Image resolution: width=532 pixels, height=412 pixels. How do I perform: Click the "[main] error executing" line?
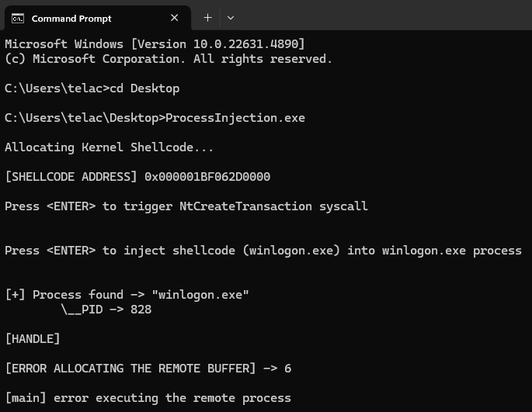148,398
